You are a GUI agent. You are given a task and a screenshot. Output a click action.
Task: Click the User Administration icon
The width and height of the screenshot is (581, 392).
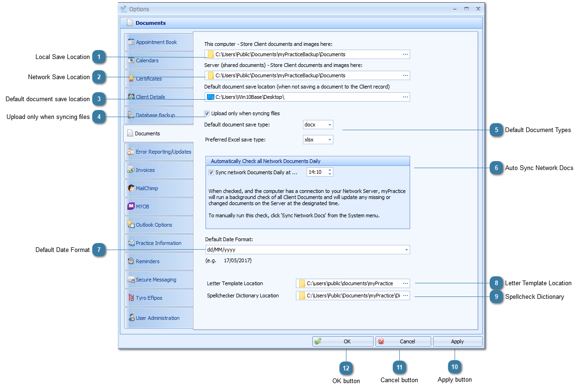click(131, 318)
